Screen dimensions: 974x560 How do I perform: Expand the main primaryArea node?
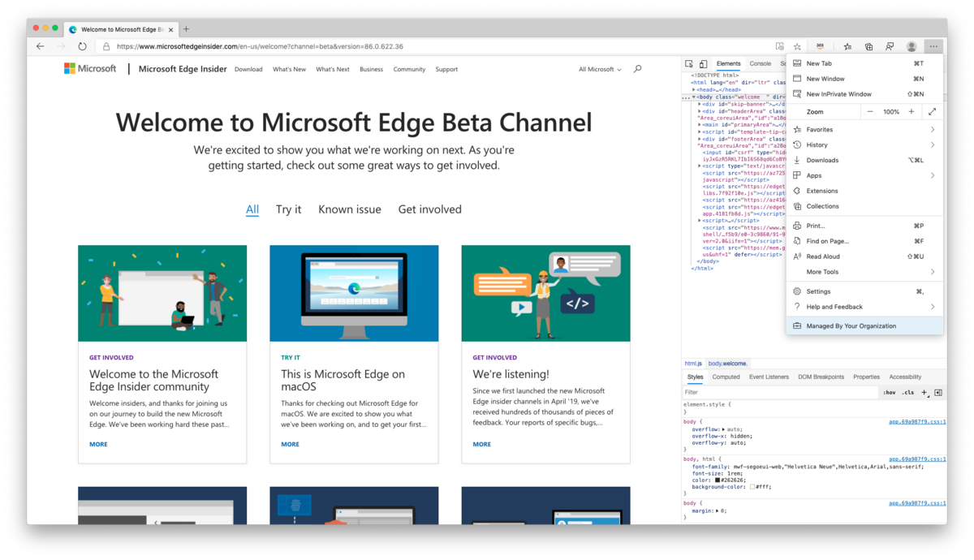pos(700,125)
